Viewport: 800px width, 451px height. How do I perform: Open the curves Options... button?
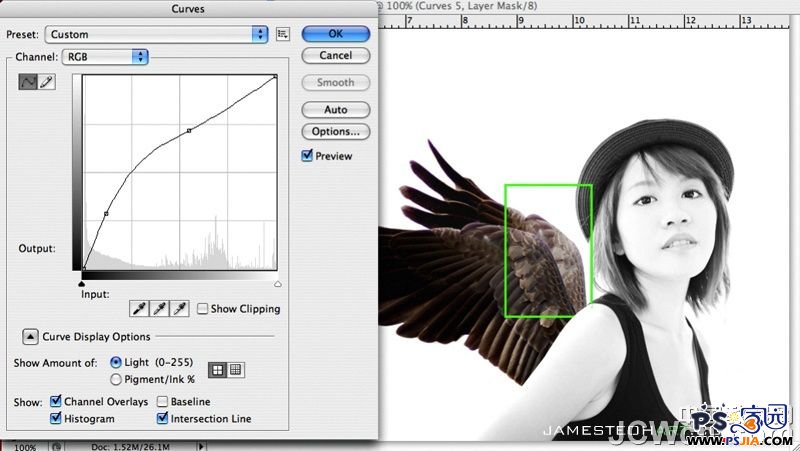[x=336, y=132]
